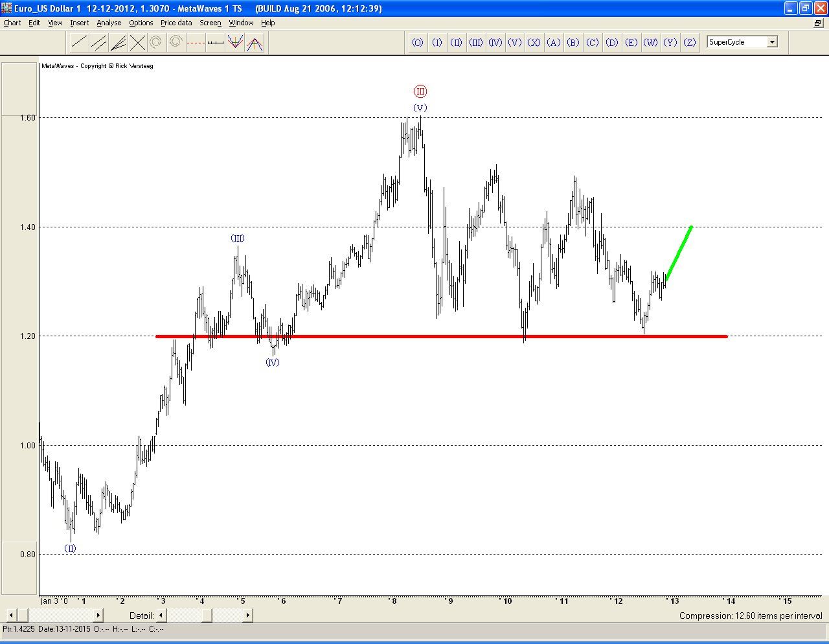Screen dimensions: 829x644
Task: Select the downward V pitchfork tool
Action: coord(235,43)
